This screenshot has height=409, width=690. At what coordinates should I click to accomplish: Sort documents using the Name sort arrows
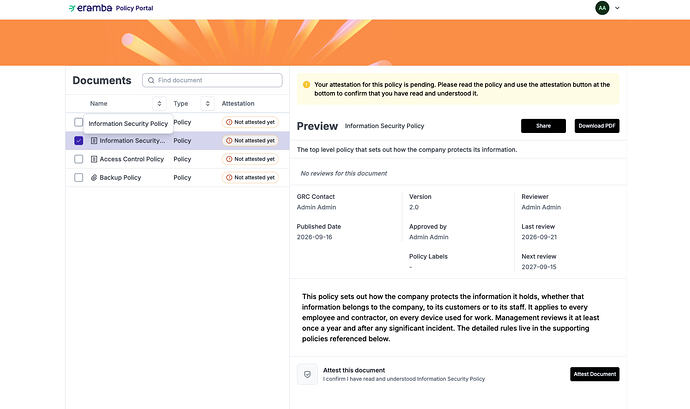tap(159, 103)
